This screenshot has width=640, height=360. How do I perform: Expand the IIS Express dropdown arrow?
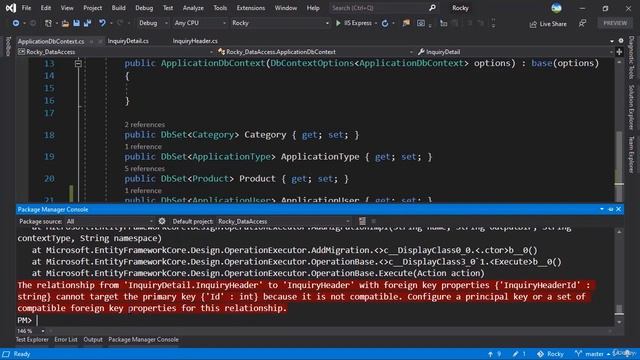pyautogui.click(x=376, y=23)
